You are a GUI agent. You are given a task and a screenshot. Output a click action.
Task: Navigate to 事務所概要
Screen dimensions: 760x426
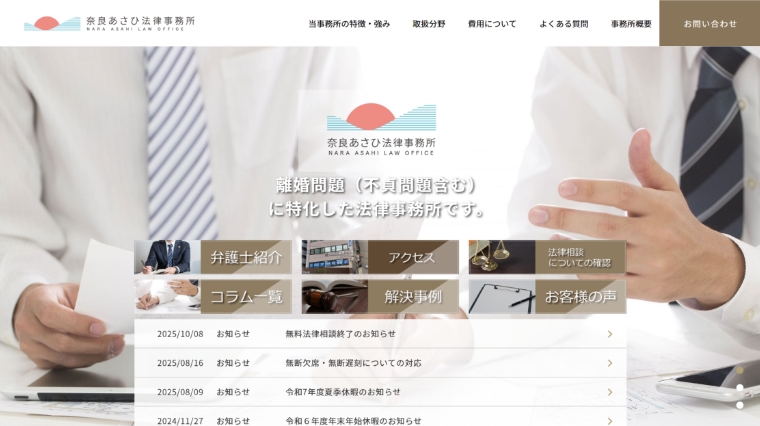point(631,24)
